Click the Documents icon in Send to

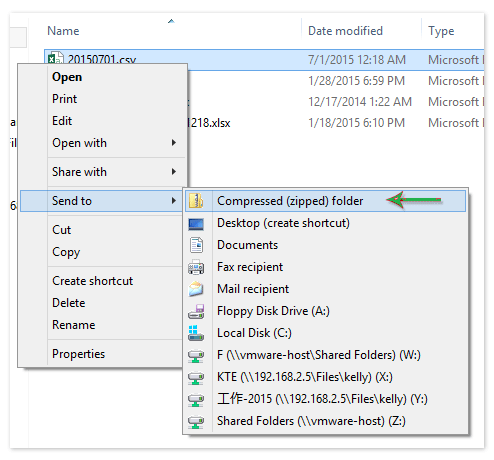coord(196,245)
